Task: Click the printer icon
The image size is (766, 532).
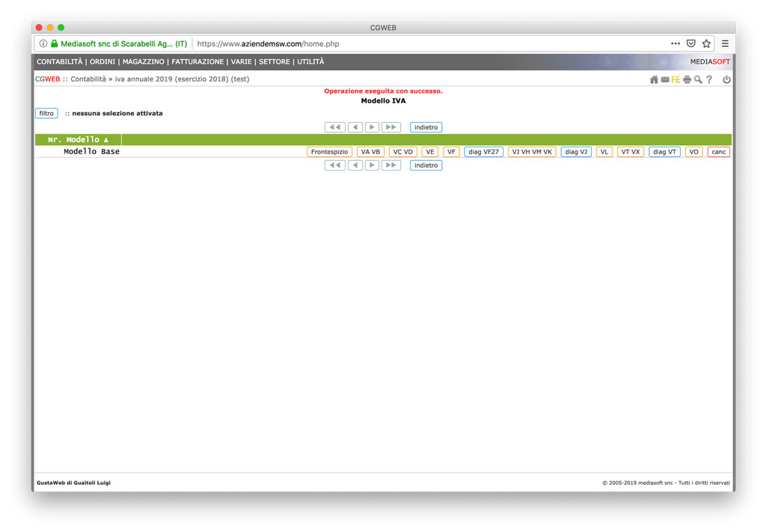Action: 687,79
